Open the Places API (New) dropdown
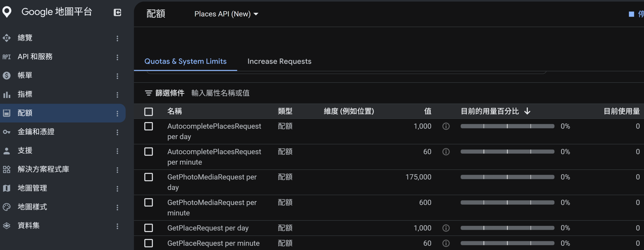The height and width of the screenshot is (250, 644). click(226, 14)
